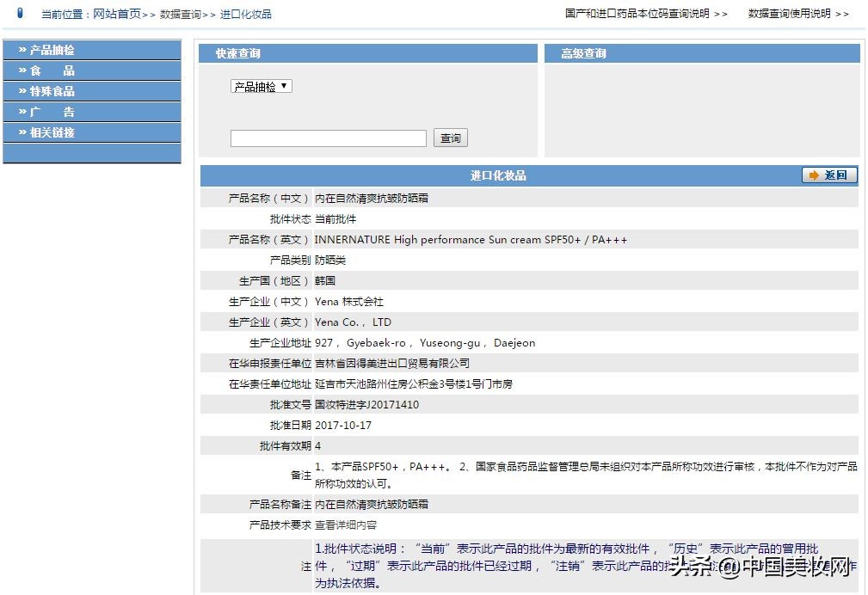Click the search input field under 快速查询
Viewport: 868px width, 595px height.
pyautogui.click(x=328, y=138)
